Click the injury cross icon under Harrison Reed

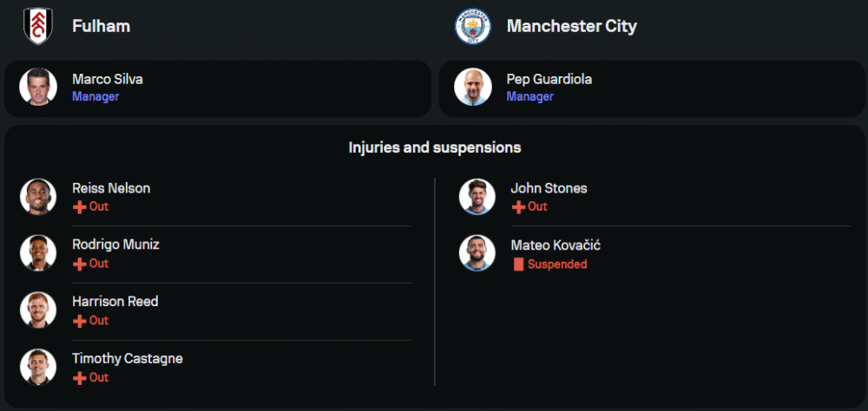click(x=79, y=321)
